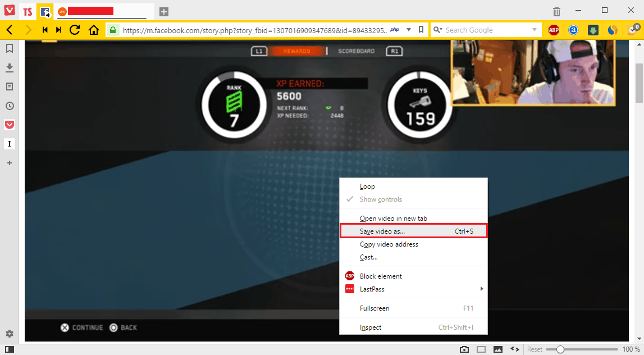Click the Rewind history button
The height and width of the screenshot is (355, 644).
coord(45,30)
